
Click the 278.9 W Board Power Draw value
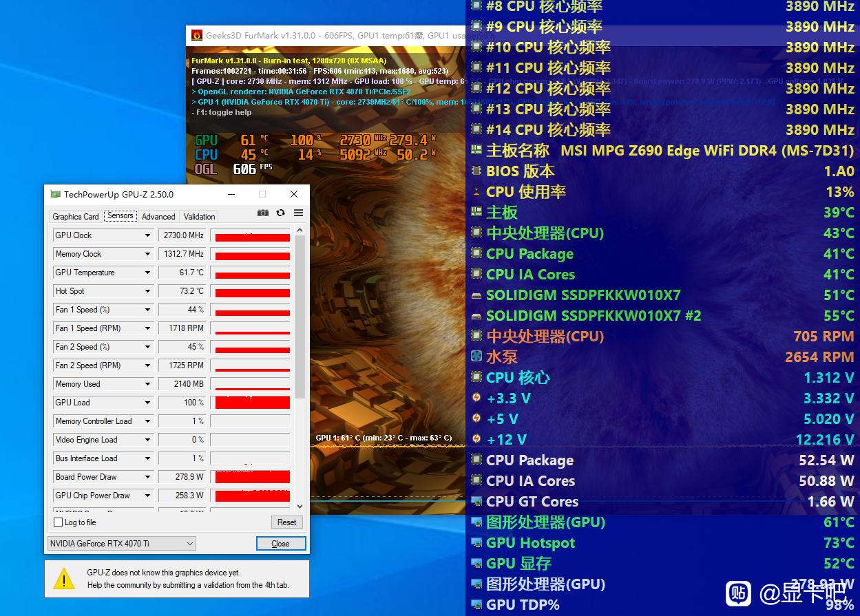pos(182,477)
